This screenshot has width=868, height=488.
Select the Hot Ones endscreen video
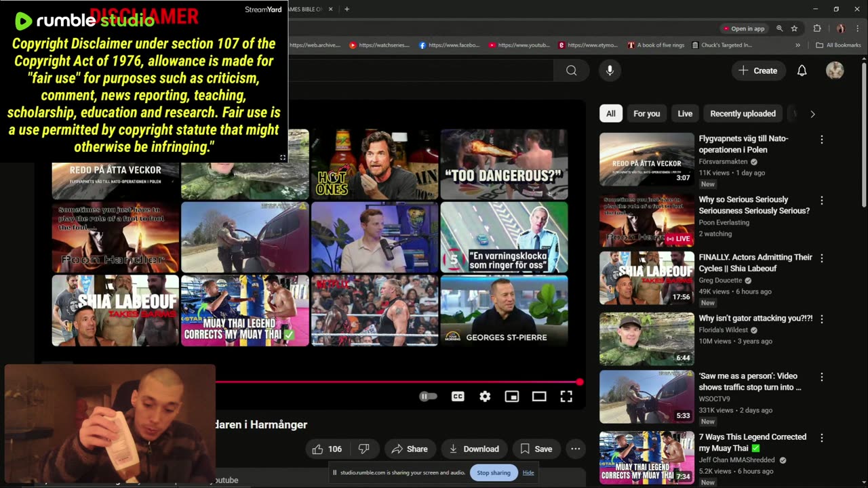[x=374, y=164]
